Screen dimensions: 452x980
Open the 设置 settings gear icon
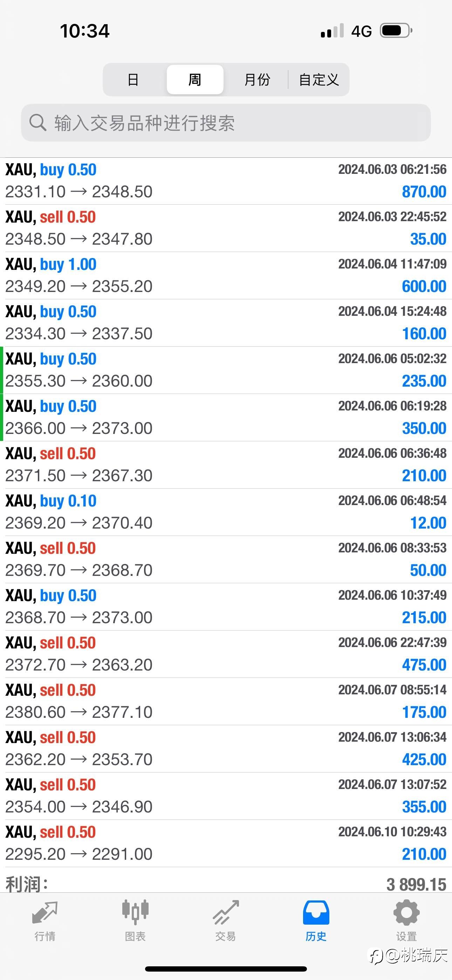pyautogui.click(x=406, y=912)
